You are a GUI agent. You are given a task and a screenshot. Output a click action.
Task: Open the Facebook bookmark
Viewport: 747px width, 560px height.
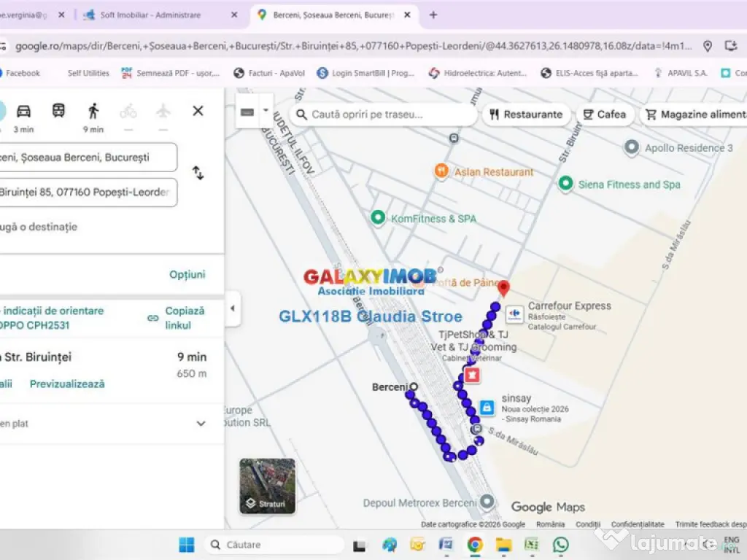point(22,73)
